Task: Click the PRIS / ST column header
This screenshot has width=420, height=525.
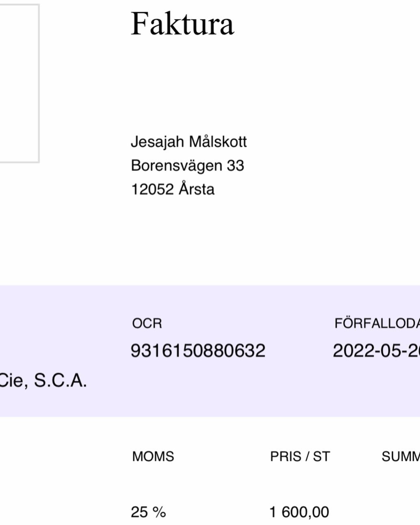Action: coord(300,457)
